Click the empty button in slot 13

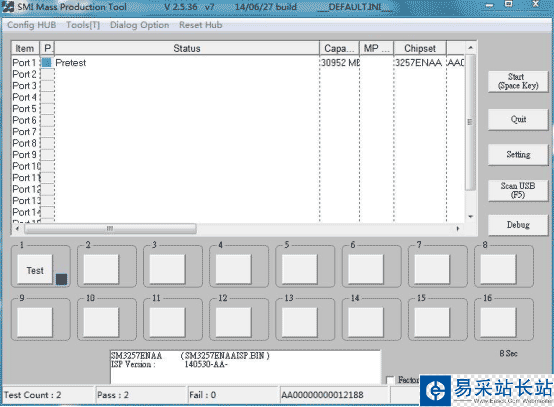pos(300,322)
